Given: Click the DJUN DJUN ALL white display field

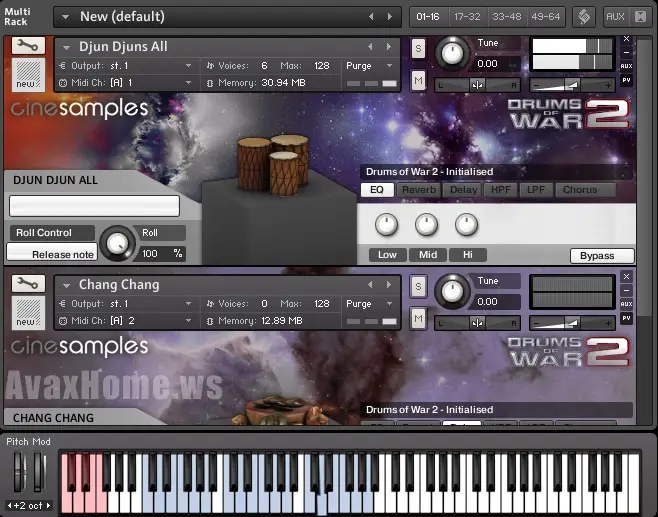Looking at the screenshot, I should (94, 206).
